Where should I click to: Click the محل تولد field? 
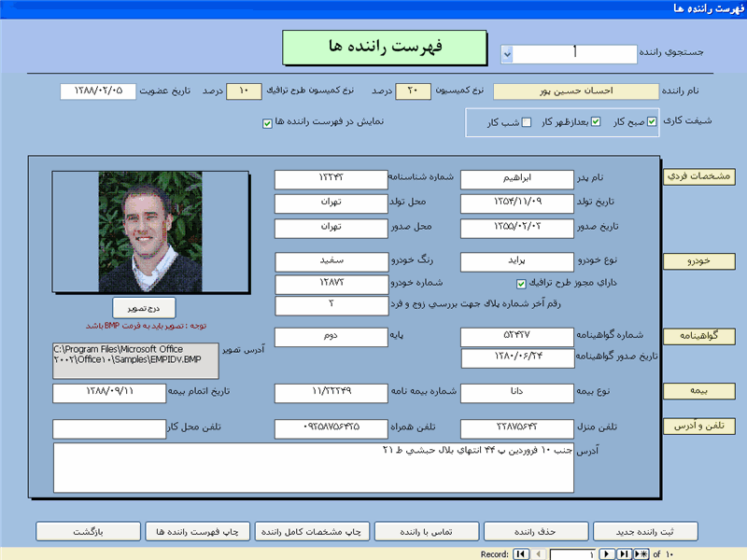(x=331, y=203)
